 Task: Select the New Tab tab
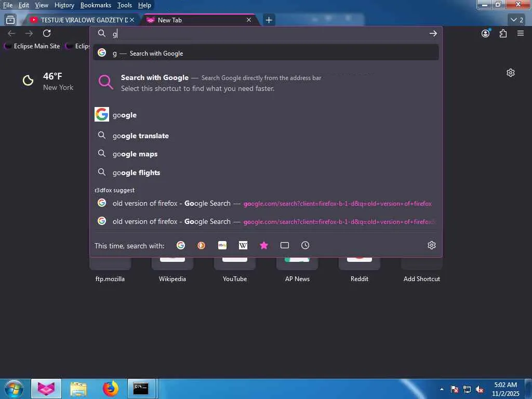pyautogui.click(x=200, y=20)
